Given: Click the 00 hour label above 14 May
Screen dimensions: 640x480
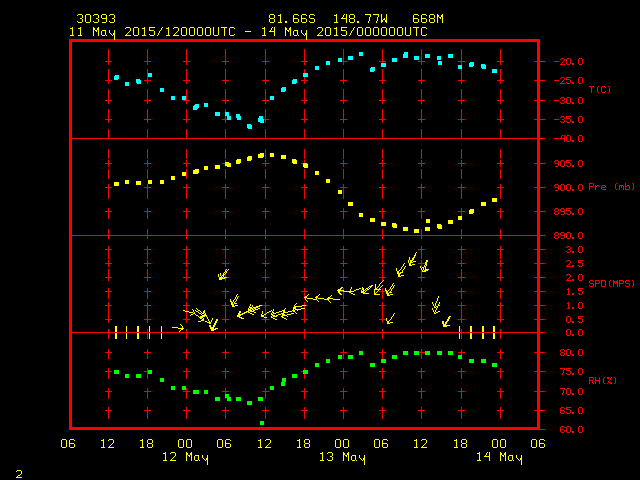Looking at the screenshot, I should tap(499, 444).
